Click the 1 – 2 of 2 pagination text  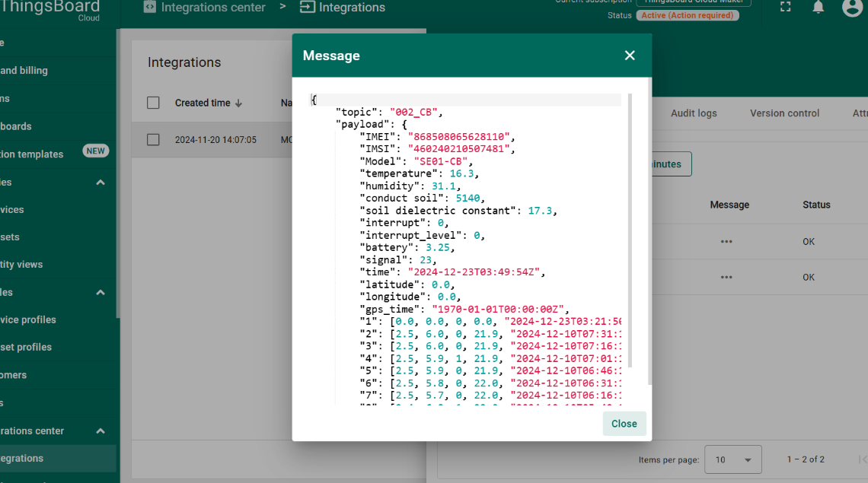[806, 459]
